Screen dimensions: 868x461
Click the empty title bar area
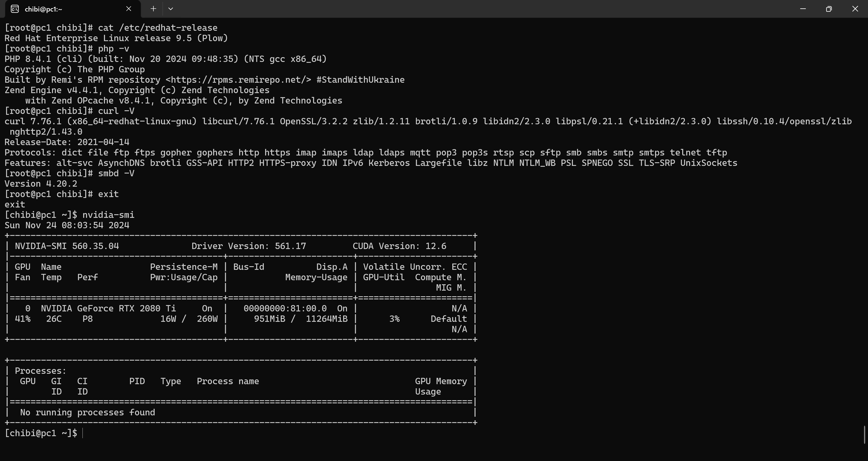[472, 9]
